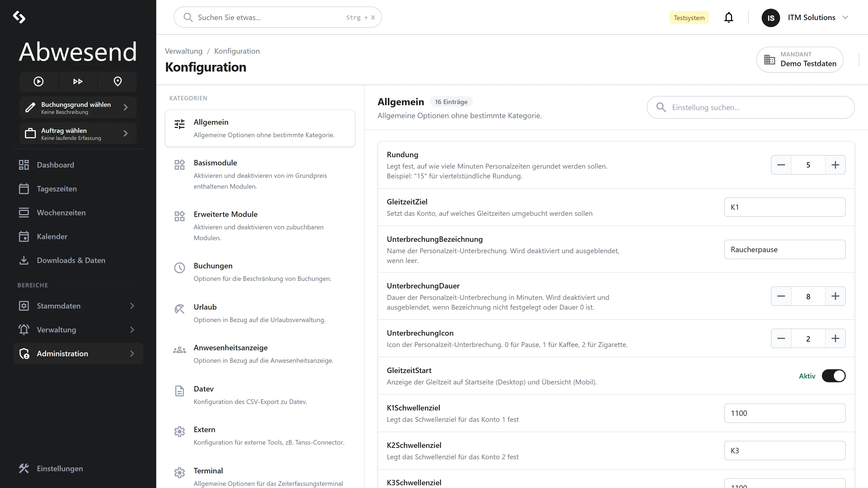Increase the Rundung value with plus

click(835, 165)
